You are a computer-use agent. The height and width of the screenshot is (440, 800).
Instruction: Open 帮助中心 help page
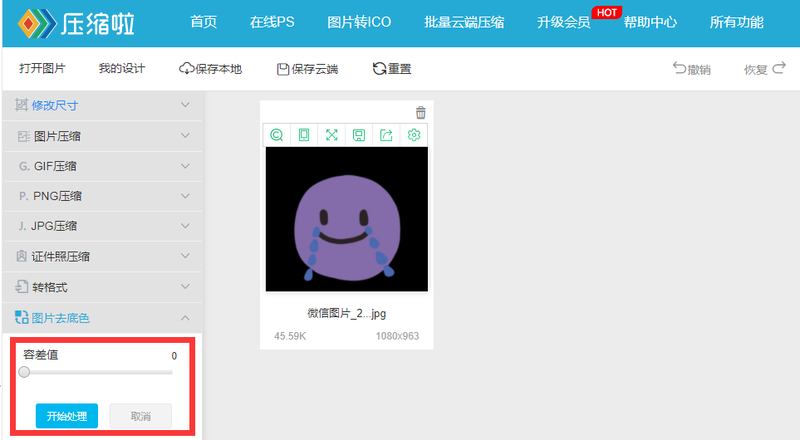point(650,22)
